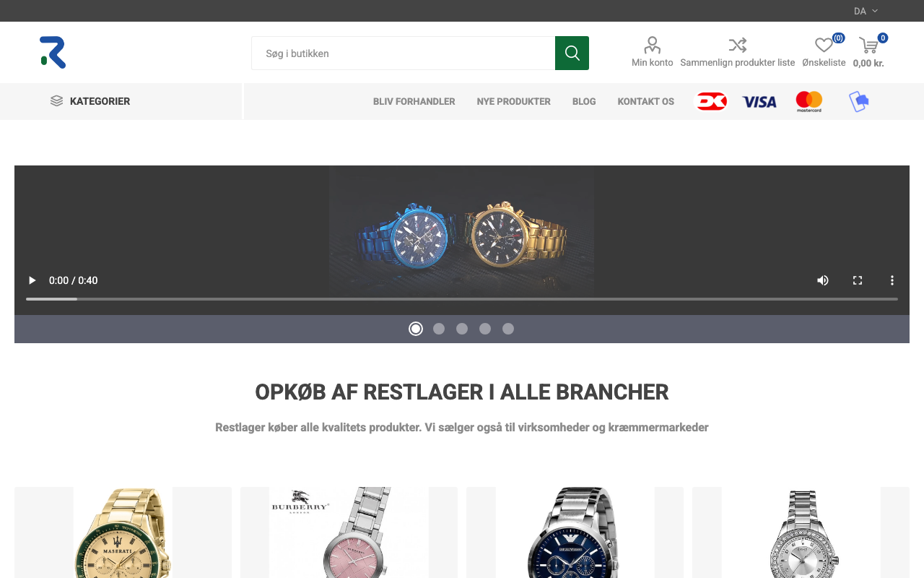Viewport: 924px width, 578px height.
Task: Open the KONTAKT OS link
Action: (645, 101)
